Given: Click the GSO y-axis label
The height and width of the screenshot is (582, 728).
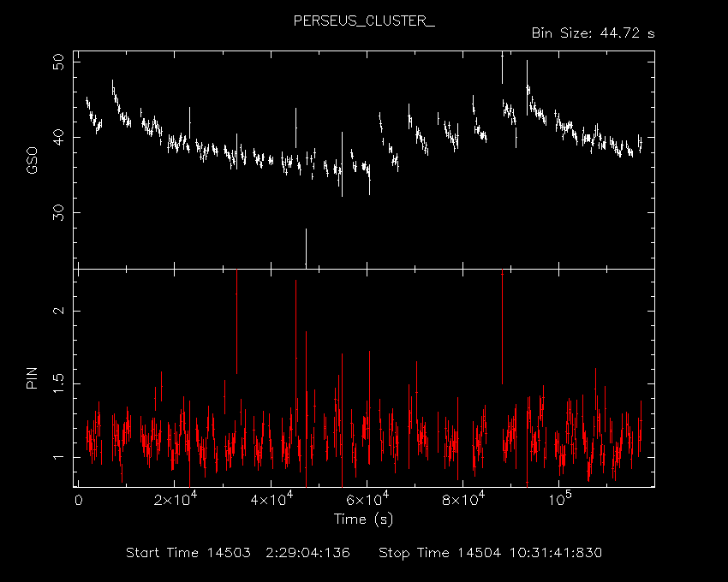Looking at the screenshot, I should point(32,161).
